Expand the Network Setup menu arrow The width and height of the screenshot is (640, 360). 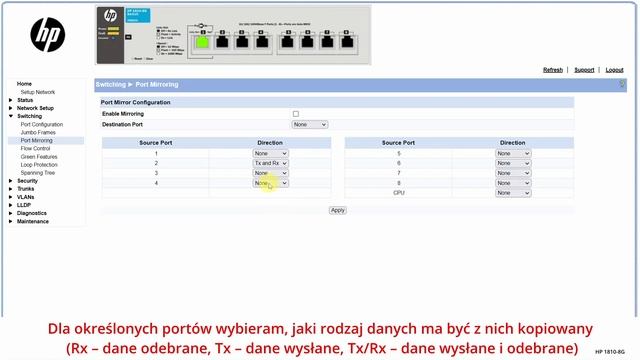[x=11, y=108]
